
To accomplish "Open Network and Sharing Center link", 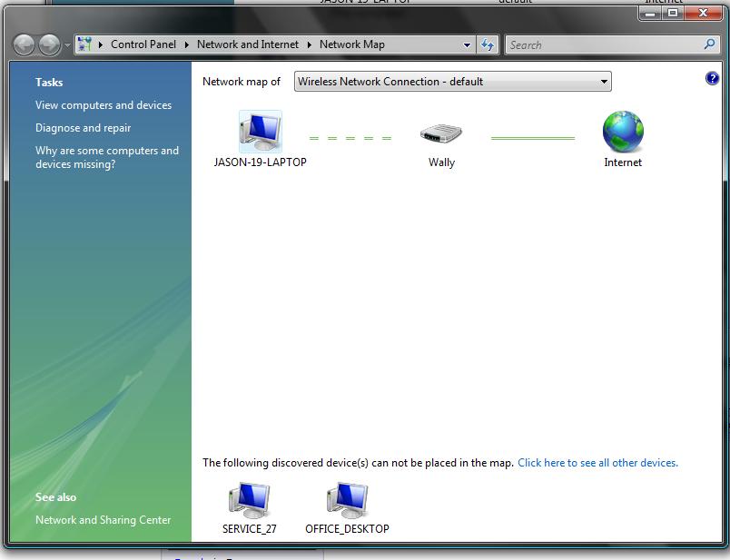I will coord(103,520).
